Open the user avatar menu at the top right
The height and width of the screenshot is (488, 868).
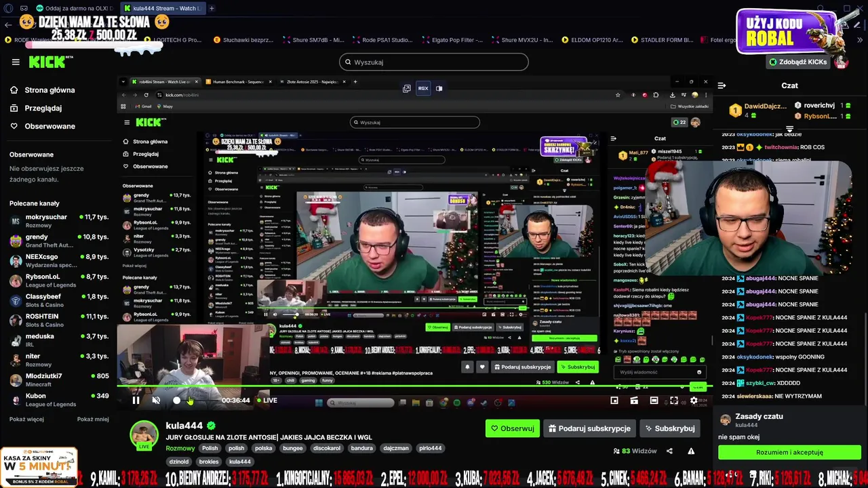coord(842,62)
